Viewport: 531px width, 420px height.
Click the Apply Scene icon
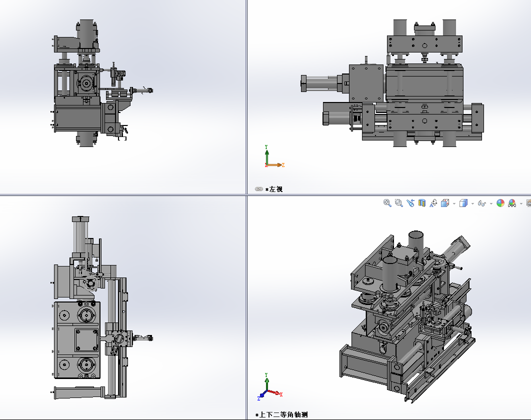pos(512,203)
